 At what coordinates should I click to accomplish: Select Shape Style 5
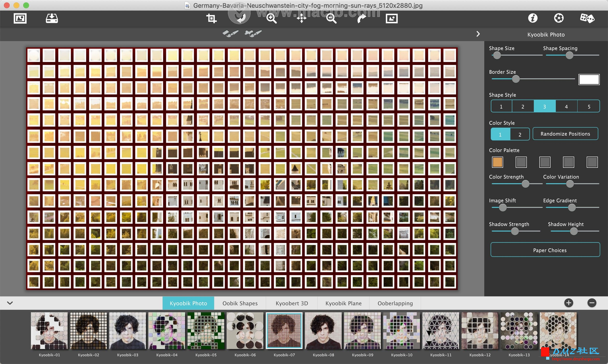(589, 106)
